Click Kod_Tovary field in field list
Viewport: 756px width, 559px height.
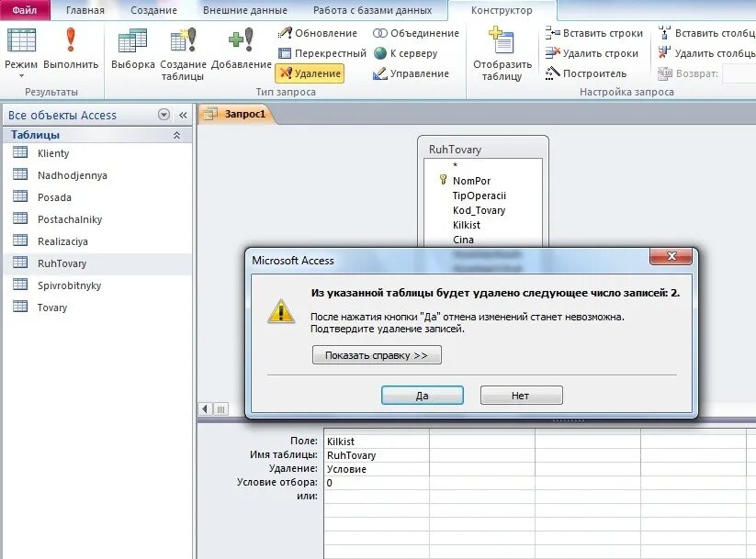coord(479,210)
